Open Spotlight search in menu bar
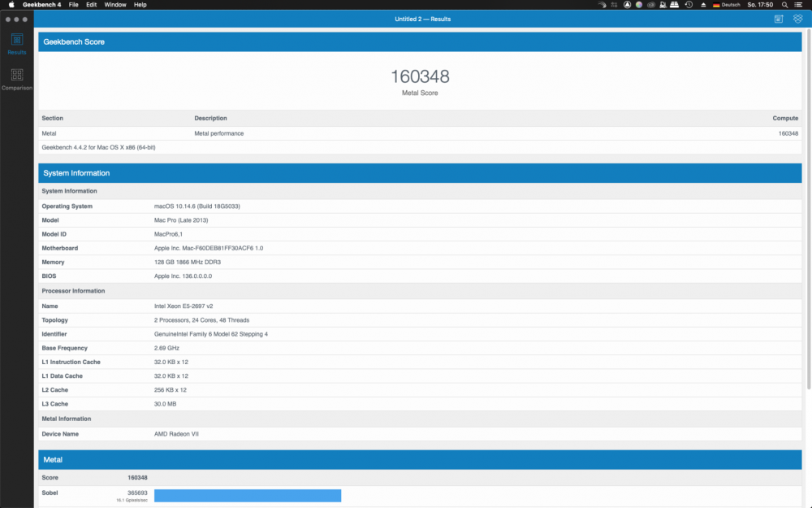Viewport: 812px width, 508px height. (x=784, y=5)
